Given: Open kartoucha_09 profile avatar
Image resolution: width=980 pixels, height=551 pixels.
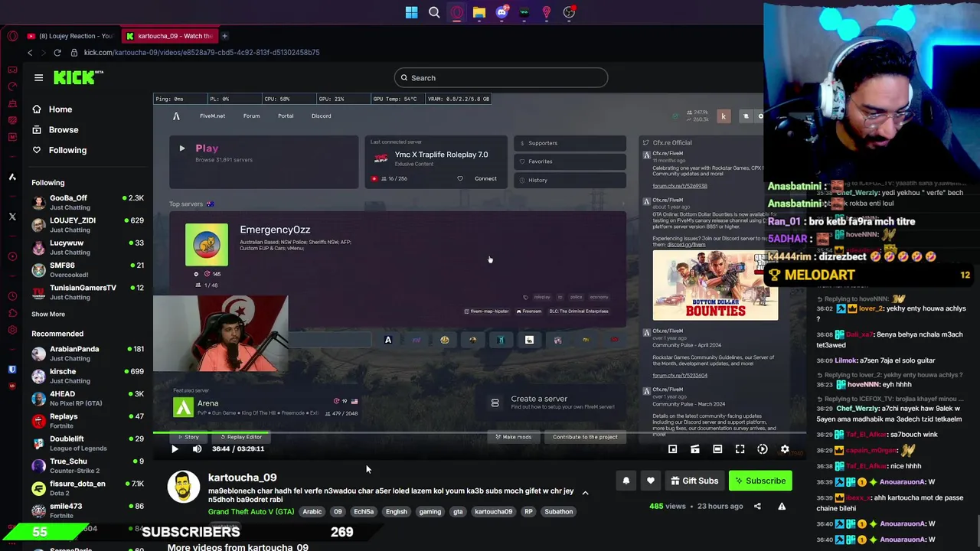Looking at the screenshot, I should 184,488.
